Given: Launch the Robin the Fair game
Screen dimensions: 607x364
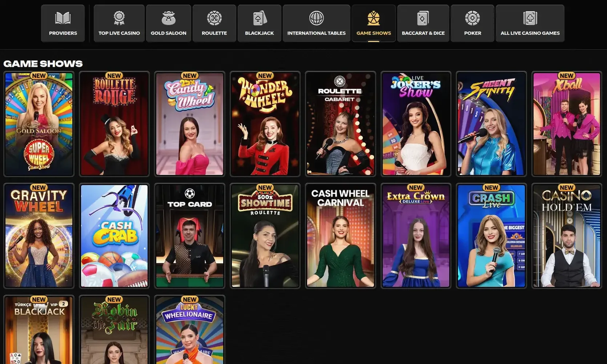Looking at the screenshot, I should pyautogui.click(x=114, y=330).
